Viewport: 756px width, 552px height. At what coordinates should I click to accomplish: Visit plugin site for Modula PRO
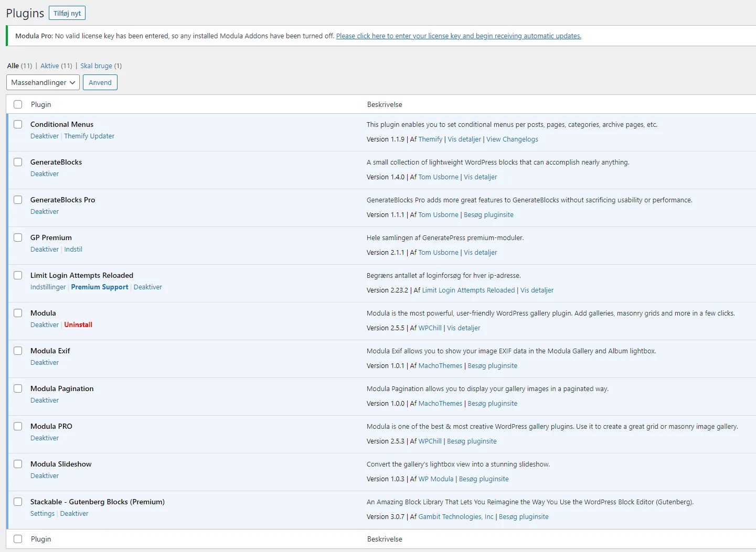472,441
